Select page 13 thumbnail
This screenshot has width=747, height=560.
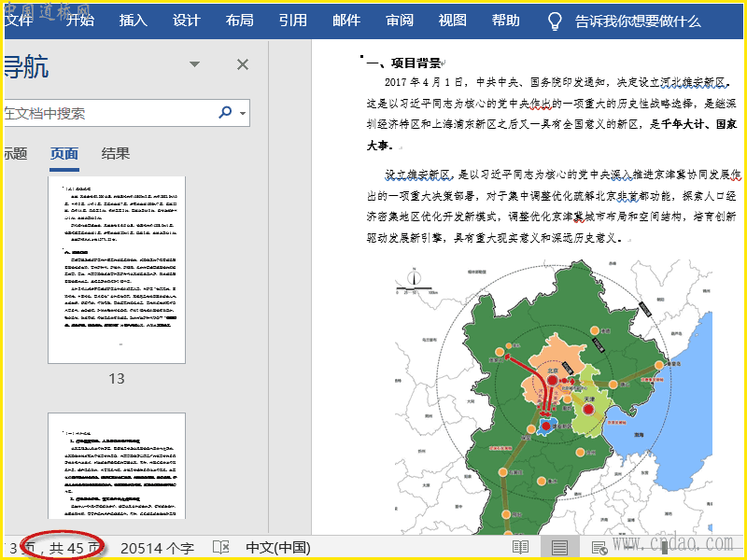(117, 270)
